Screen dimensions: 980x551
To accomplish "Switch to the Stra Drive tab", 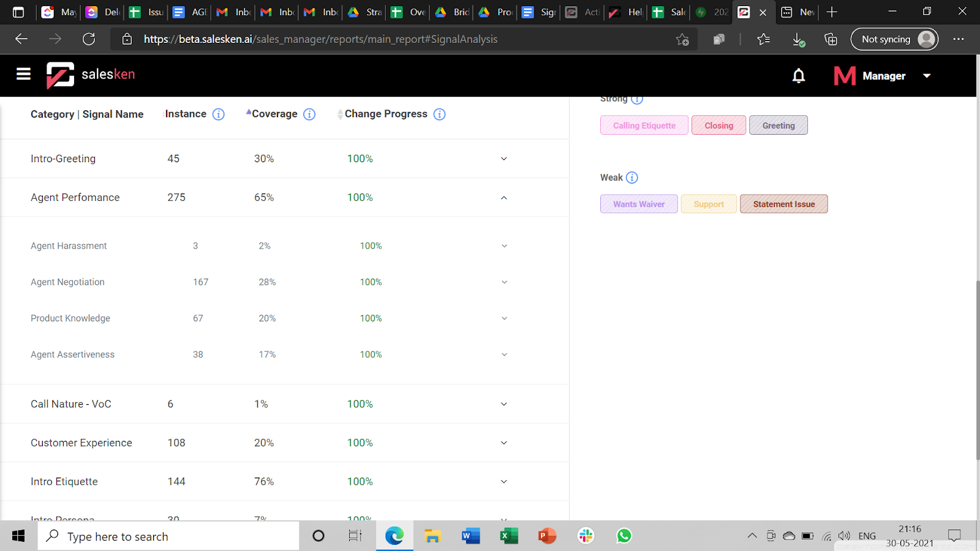I will pyautogui.click(x=364, y=12).
